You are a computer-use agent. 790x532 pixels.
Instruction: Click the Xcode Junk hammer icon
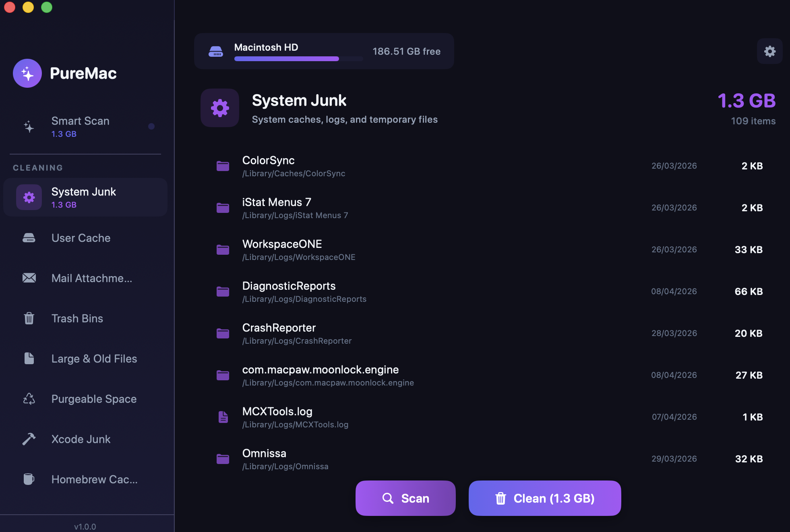point(29,439)
